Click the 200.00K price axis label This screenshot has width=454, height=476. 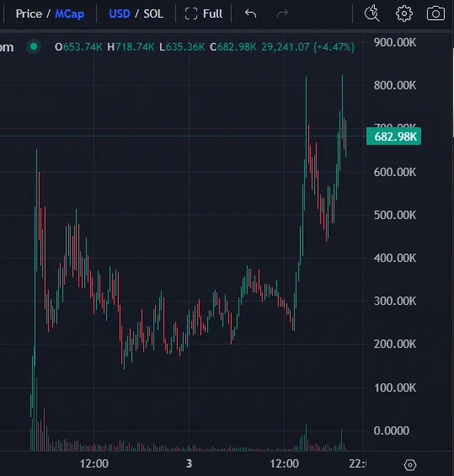395,344
